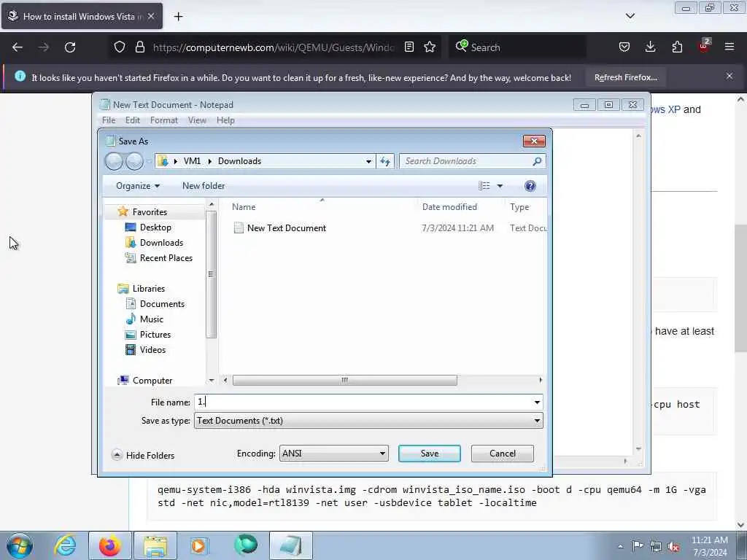Image resolution: width=747 pixels, height=560 pixels.
Task: Expand the address path history dropdown
Action: click(x=368, y=161)
